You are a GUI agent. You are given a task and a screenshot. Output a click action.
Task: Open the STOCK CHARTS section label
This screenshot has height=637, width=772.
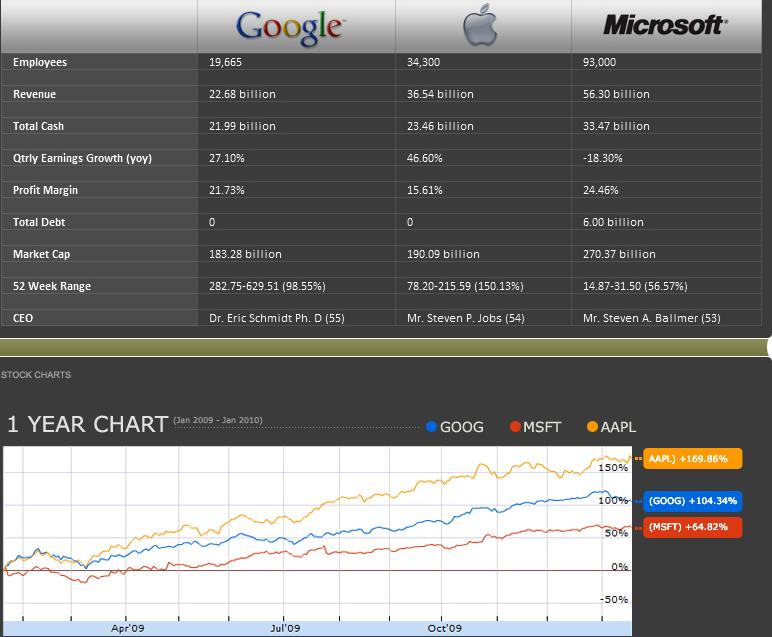(36, 375)
